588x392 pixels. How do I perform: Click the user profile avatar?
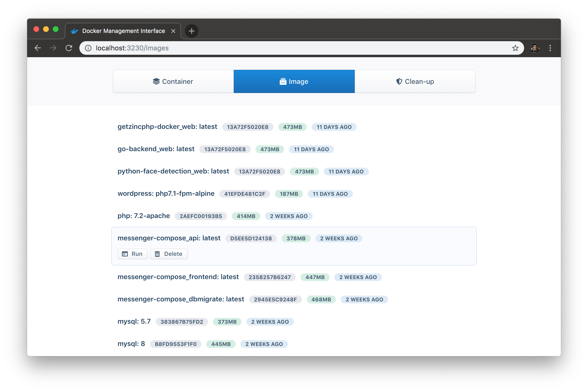click(x=534, y=48)
